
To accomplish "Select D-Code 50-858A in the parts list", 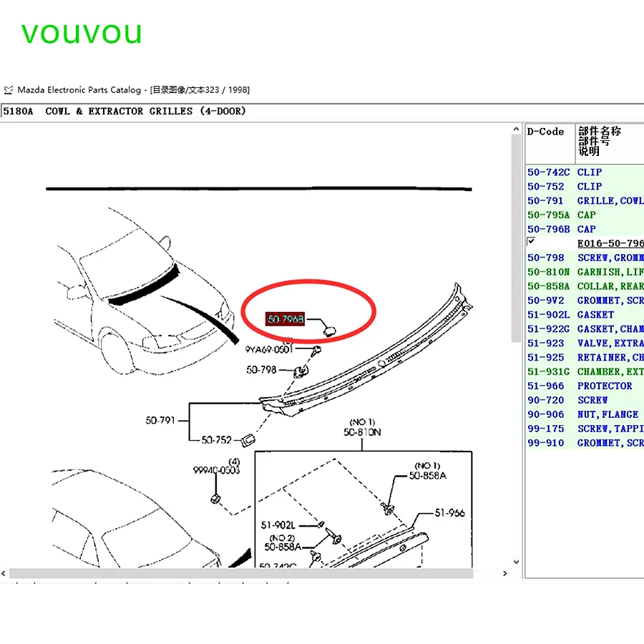I will pos(548,286).
